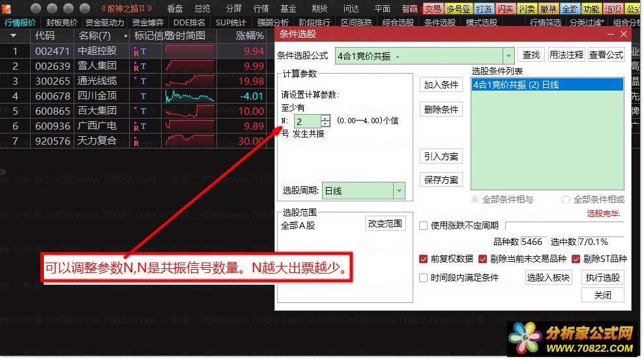Toggle 前复权数据 checkbox
This screenshot has height=359, width=644.
click(x=423, y=259)
